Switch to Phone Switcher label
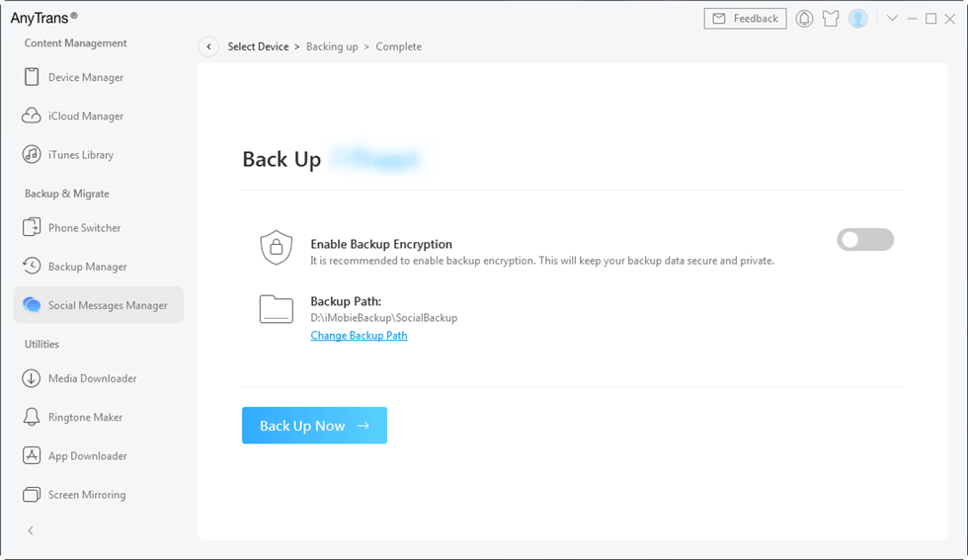 [x=85, y=228]
